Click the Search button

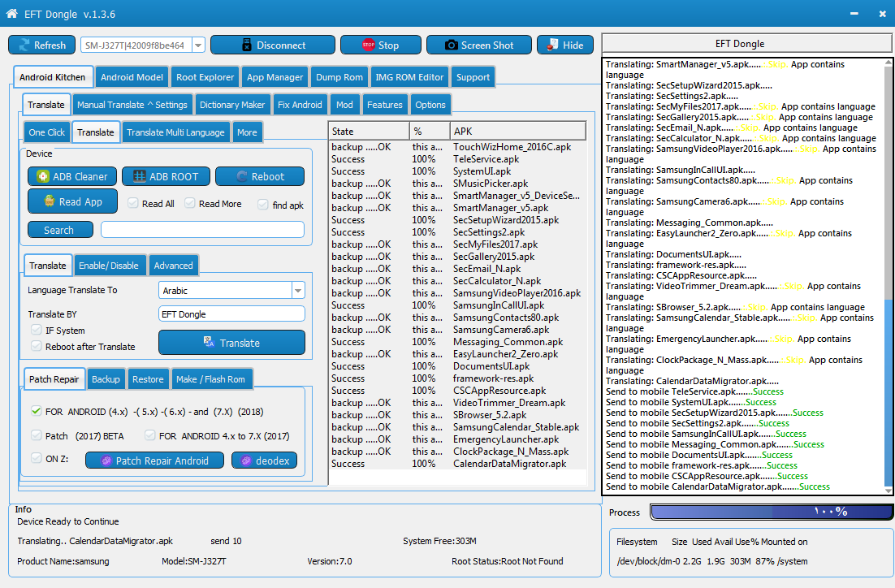coord(60,230)
